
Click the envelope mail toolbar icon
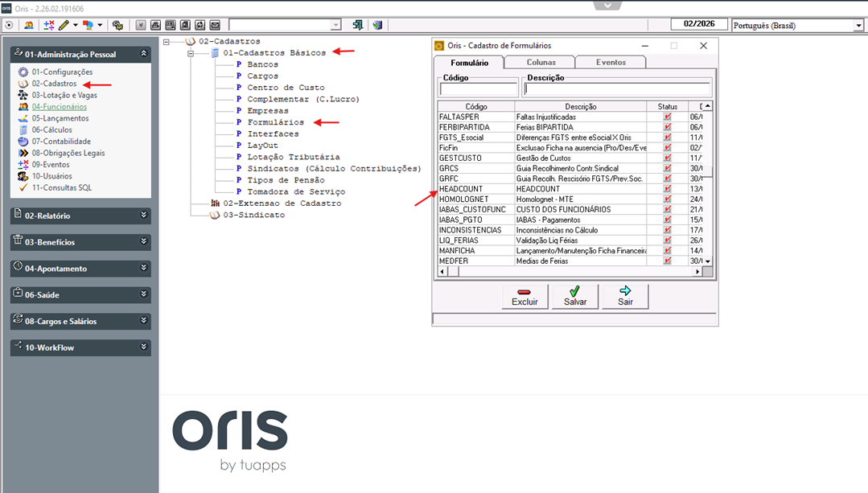pos(215,25)
